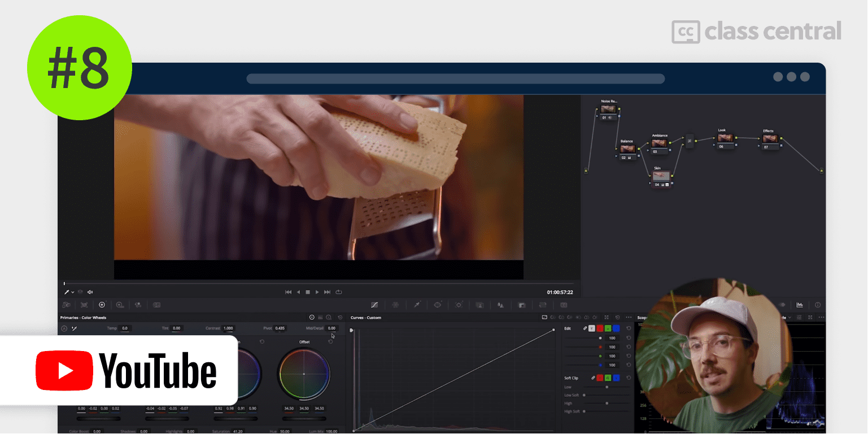Select the blue Soft Clip channel
868x434 pixels.
point(616,378)
